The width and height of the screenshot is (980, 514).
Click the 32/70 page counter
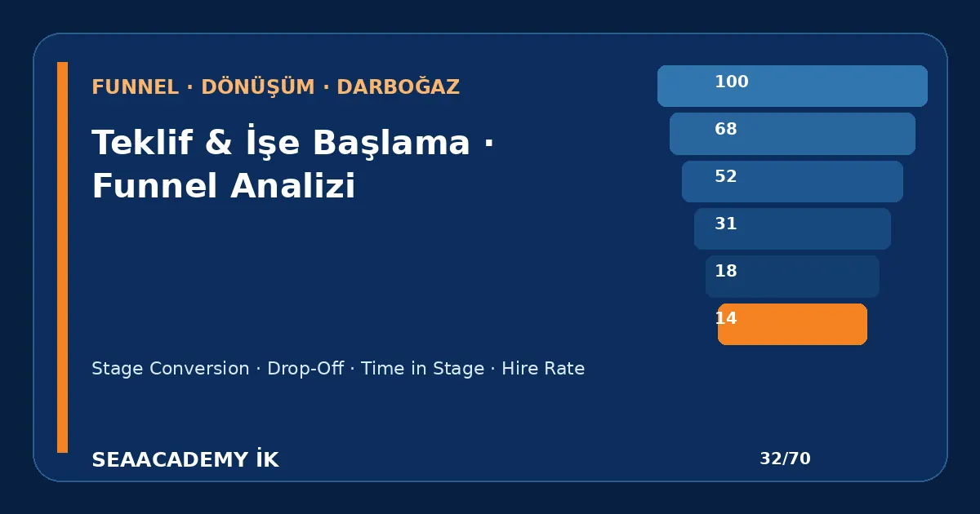coord(785,459)
